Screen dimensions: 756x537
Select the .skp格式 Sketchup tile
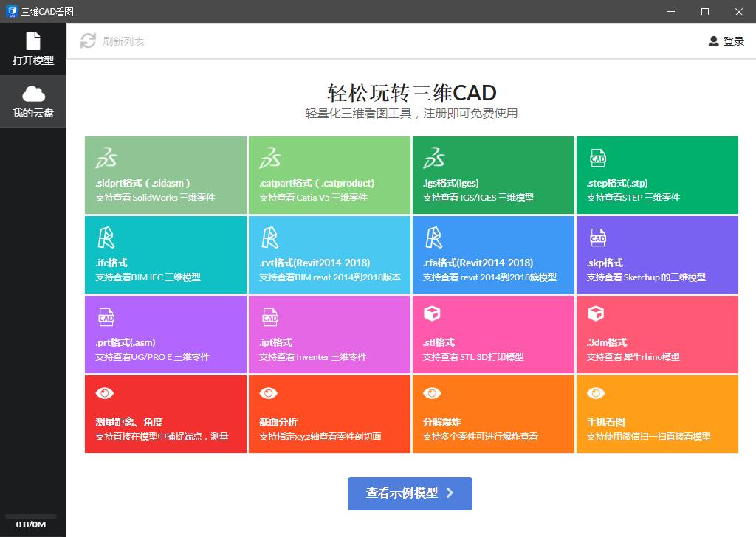click(656, 254)
